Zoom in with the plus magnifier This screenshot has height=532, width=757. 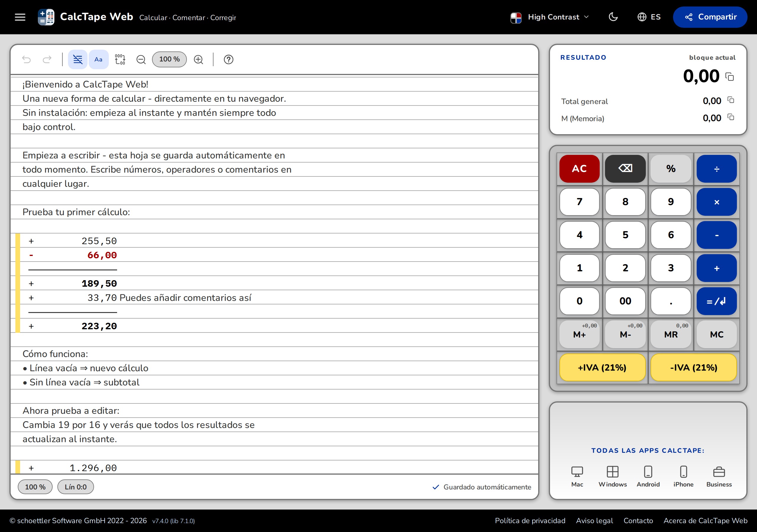click(198, 59)
